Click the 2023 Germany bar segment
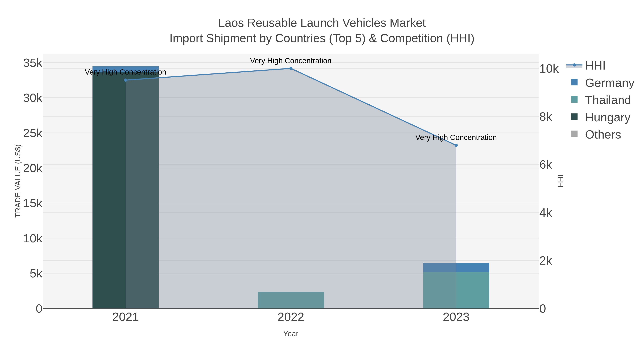This screenshot has height=362, width=644. pyautogui.click(x=456, y=268)
